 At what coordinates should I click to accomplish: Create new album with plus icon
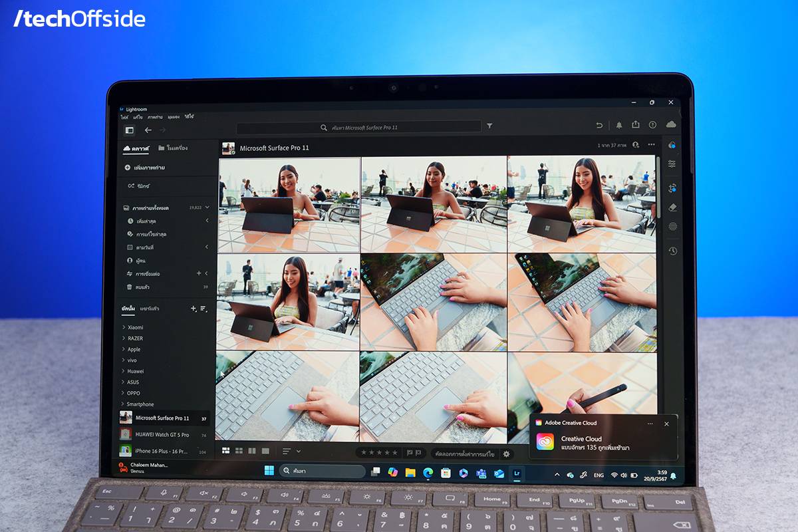coord(194,309)
